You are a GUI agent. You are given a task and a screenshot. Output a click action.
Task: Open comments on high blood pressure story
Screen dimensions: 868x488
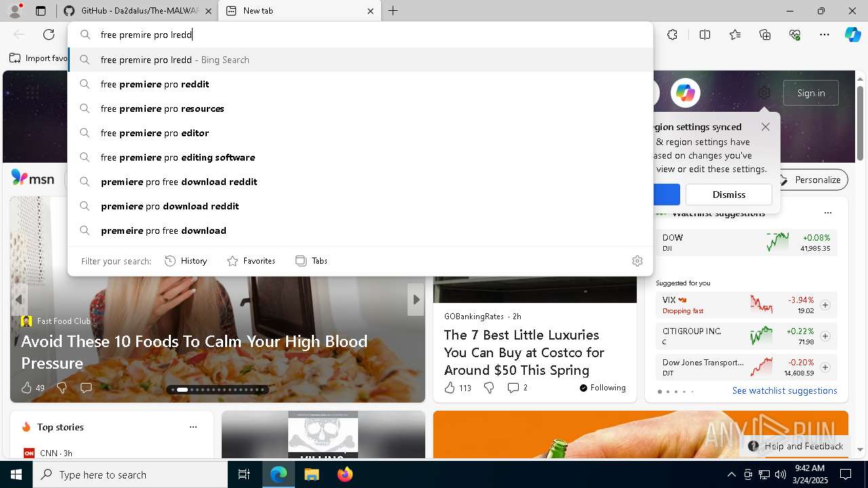coord(86,388)
